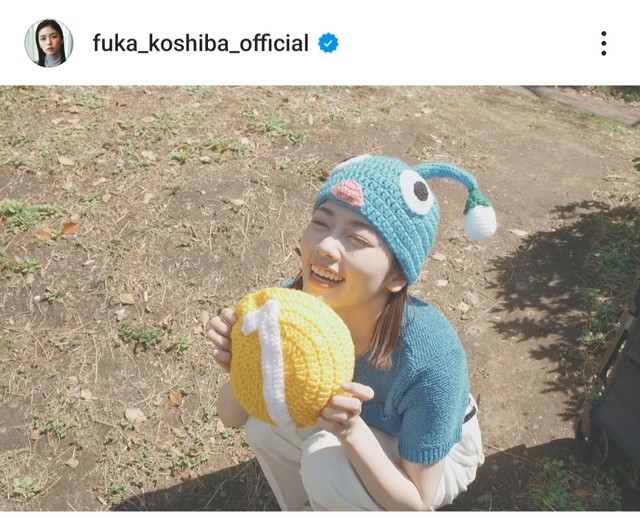Click the dirt path in the photo's corner
Viewport: 640px width, 517px height.
tap(588, 104)
